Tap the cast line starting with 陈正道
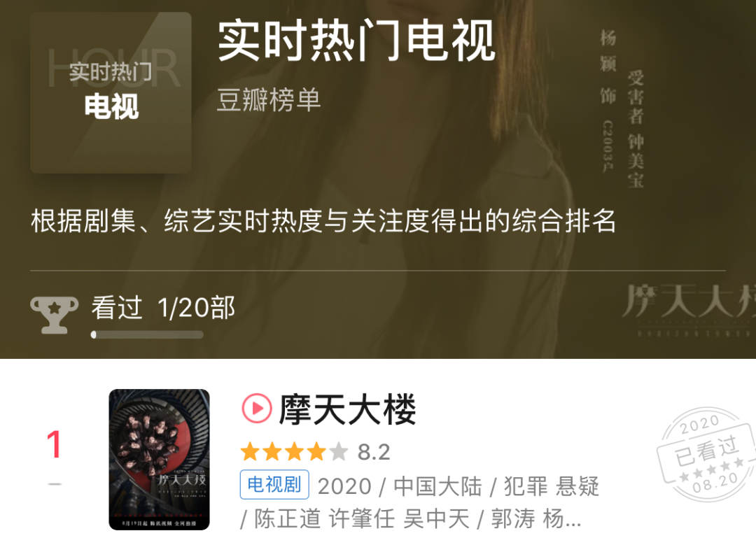The height and width of the screenshot is (545, 756). 411,519
